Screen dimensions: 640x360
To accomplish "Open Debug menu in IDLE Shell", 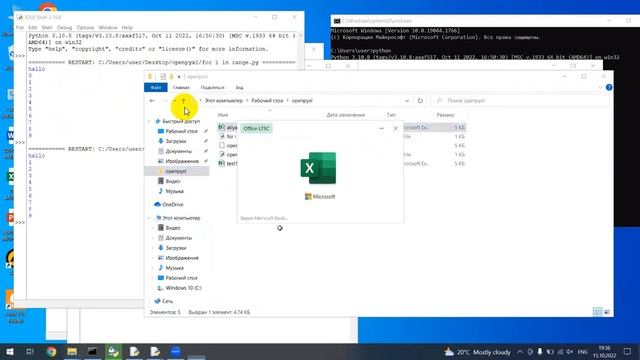I will (x=64, y=27).
